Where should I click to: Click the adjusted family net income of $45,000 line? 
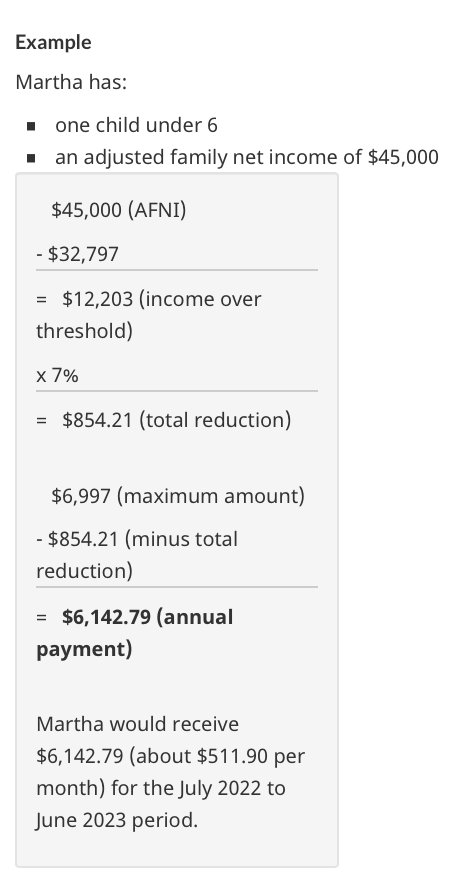(x=247, y=157)
